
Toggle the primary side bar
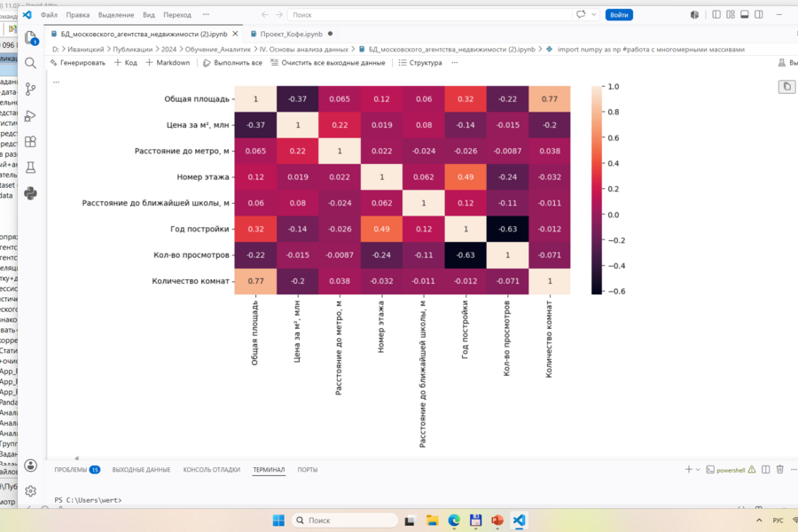click(x=716, y=15)
